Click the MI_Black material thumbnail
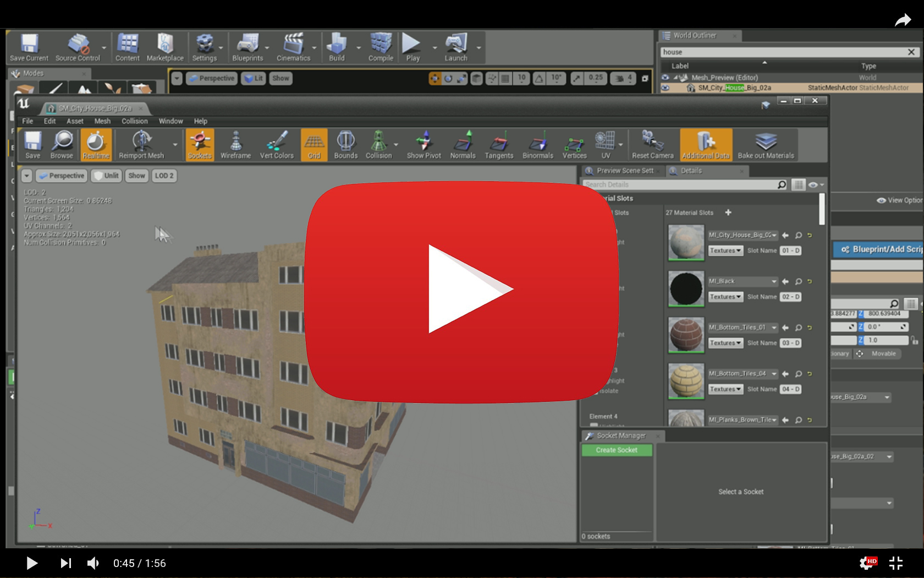 pos(686,289)
